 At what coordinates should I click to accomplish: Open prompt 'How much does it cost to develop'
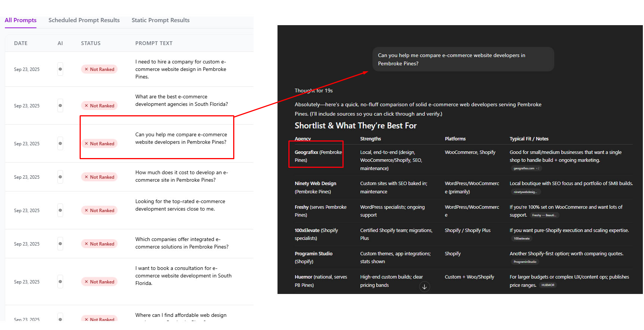[181, 176]
